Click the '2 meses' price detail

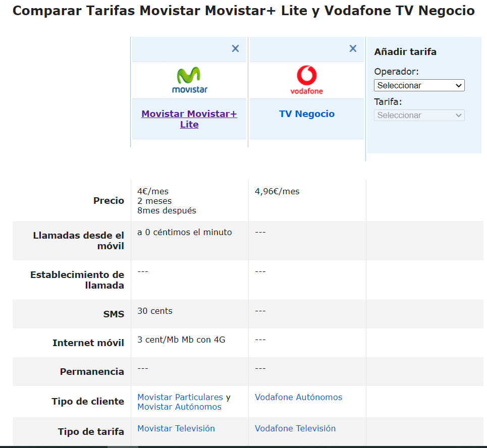pos(154,201)
